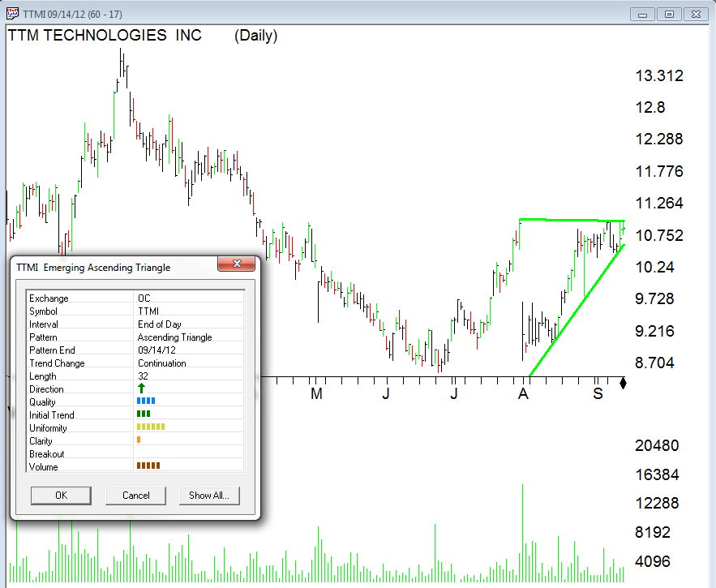Close the Emerging Ascending Triangle dialog

(237, 264)
